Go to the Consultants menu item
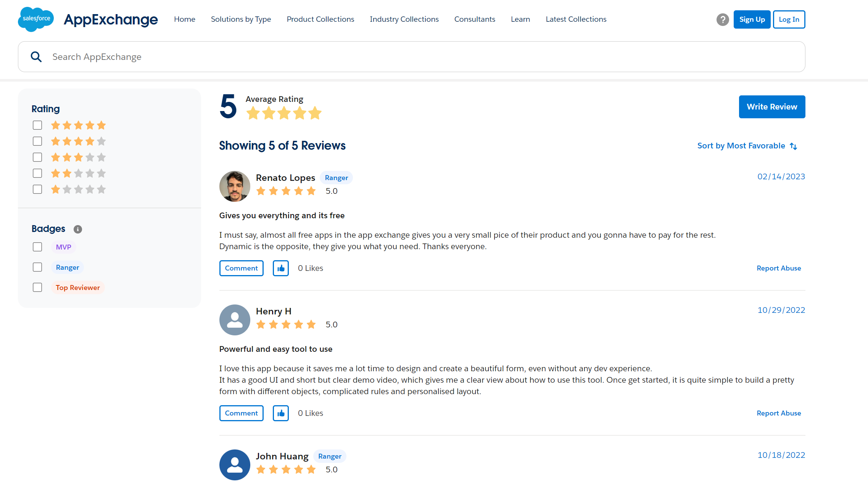Image resolution: width=868 pixels, height=488 pixels. click(475, 19)
